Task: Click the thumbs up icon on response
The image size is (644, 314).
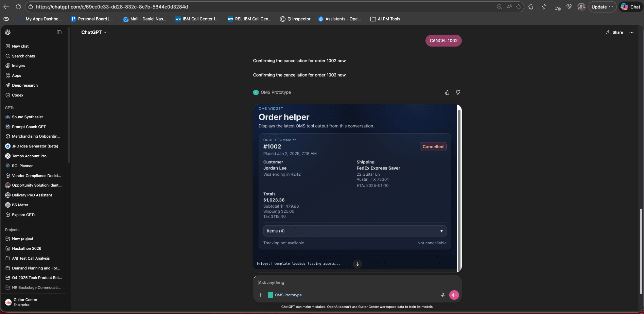Action: (x=447, y=92)
